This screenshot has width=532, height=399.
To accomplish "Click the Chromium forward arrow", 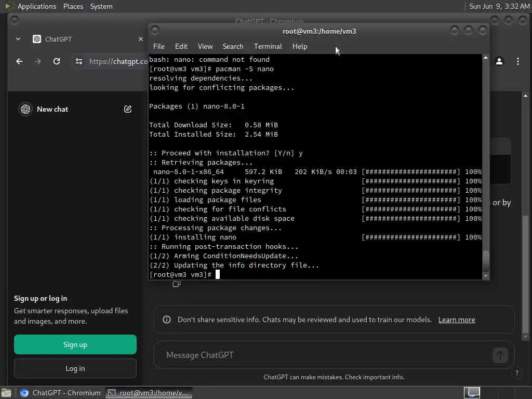I will click(38, 61).
